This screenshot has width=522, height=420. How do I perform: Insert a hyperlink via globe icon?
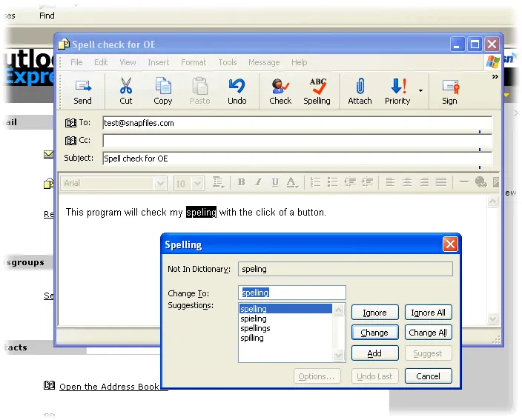pos(480,182)
